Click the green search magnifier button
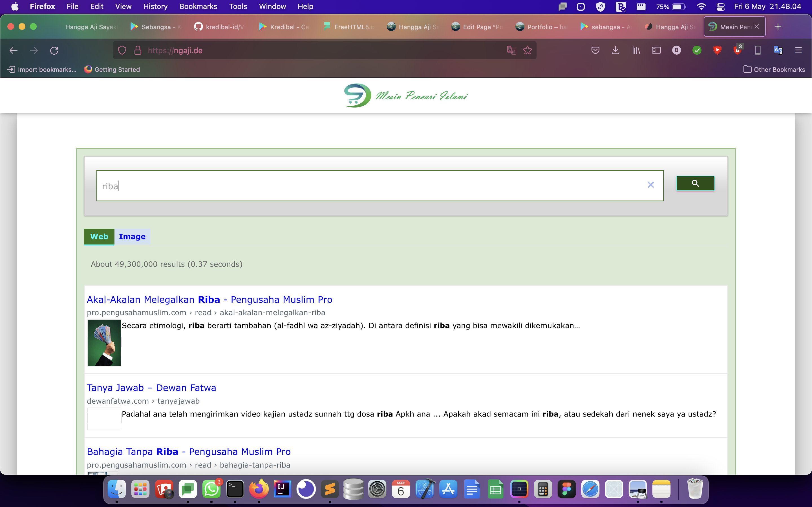 click(x=695, y=183)
